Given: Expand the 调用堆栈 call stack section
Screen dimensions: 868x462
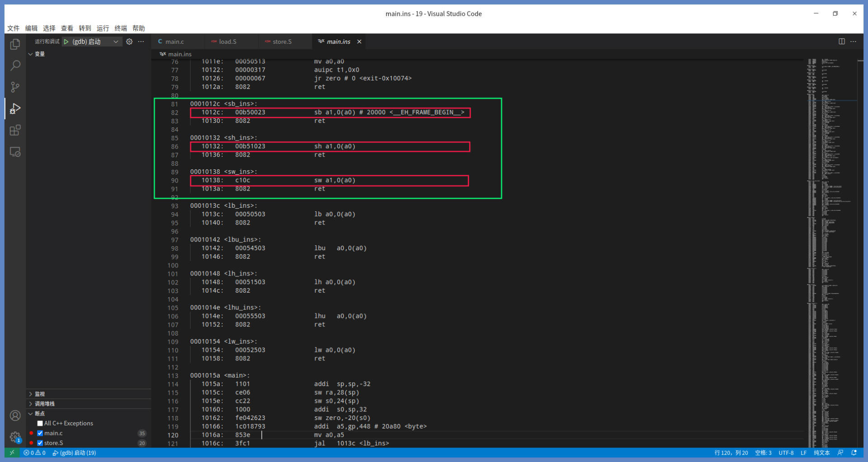Looking at the screenshot, I should tap(44, 404).
